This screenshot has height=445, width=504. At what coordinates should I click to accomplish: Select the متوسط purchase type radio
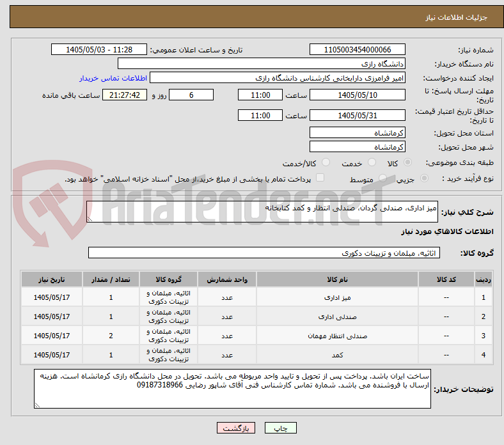click(382, 178)
